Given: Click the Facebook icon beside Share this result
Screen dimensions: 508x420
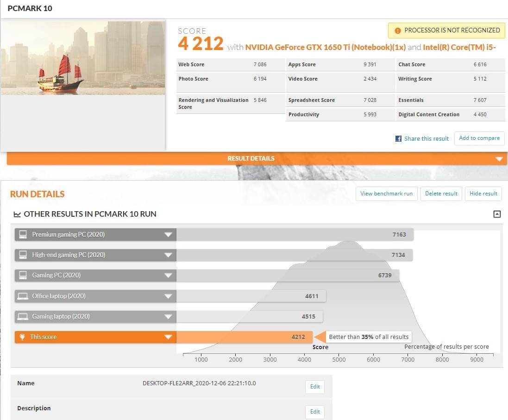Looking at the screenshot, I should 398,139.
